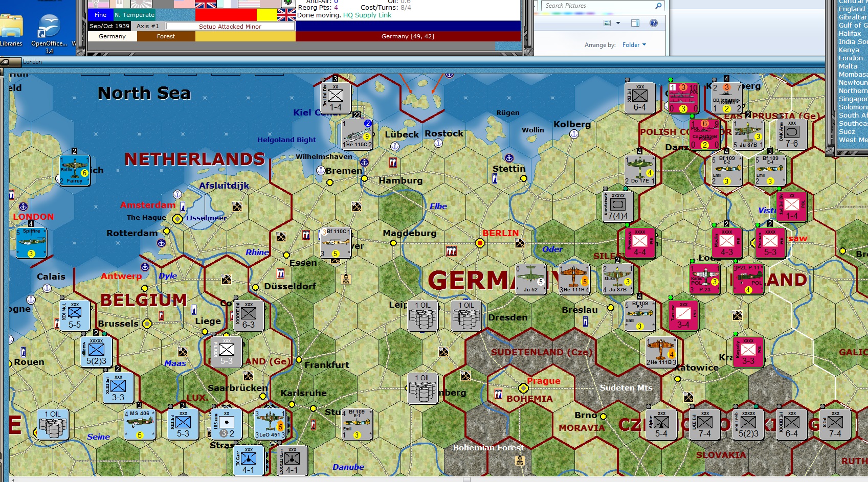868x482 pixels.
Task: Select the Polish Karas P.23 counter
Action: (x=705, y=279)
